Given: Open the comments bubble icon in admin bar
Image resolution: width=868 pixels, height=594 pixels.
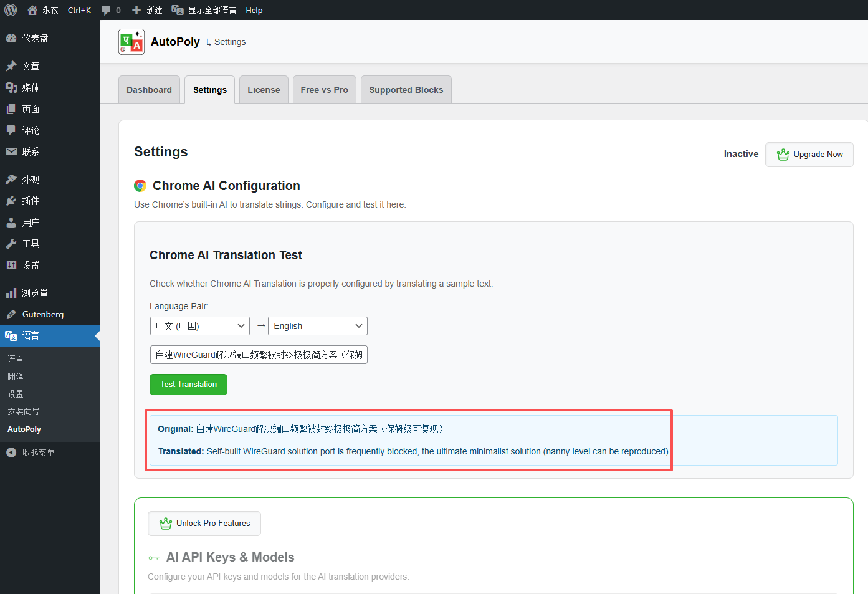Looking at the screenshot, I should tap(106, 11).
